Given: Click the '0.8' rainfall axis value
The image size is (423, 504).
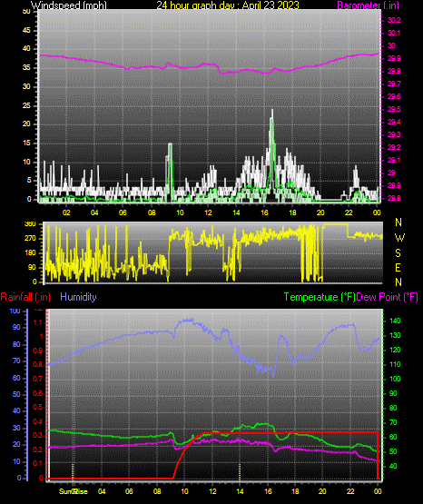Looking at the screenshot, I should (x=38, y=365).
